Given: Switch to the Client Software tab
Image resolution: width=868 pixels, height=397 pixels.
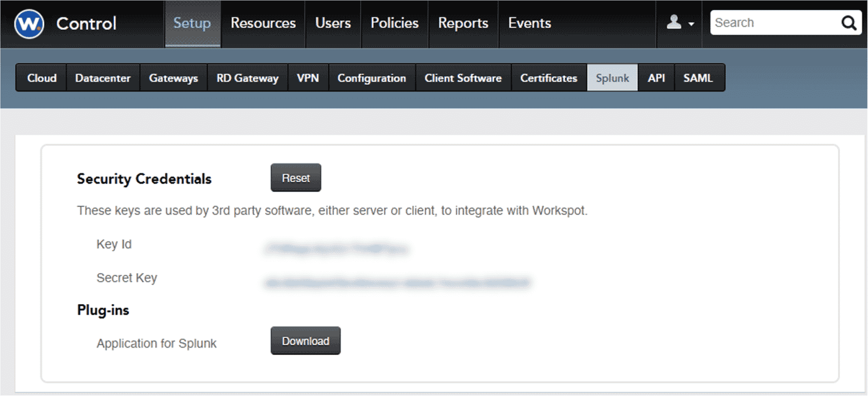Looking at the screenshot, I should [463, 78].
